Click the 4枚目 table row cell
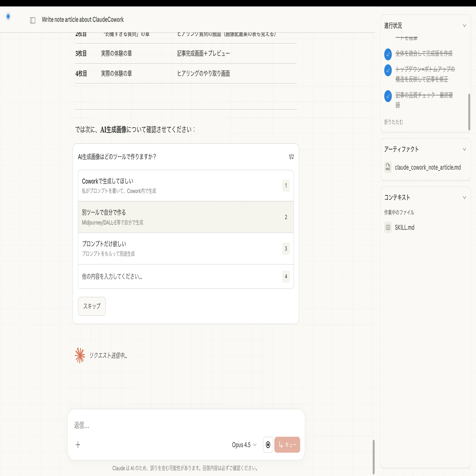 point(81,74)
